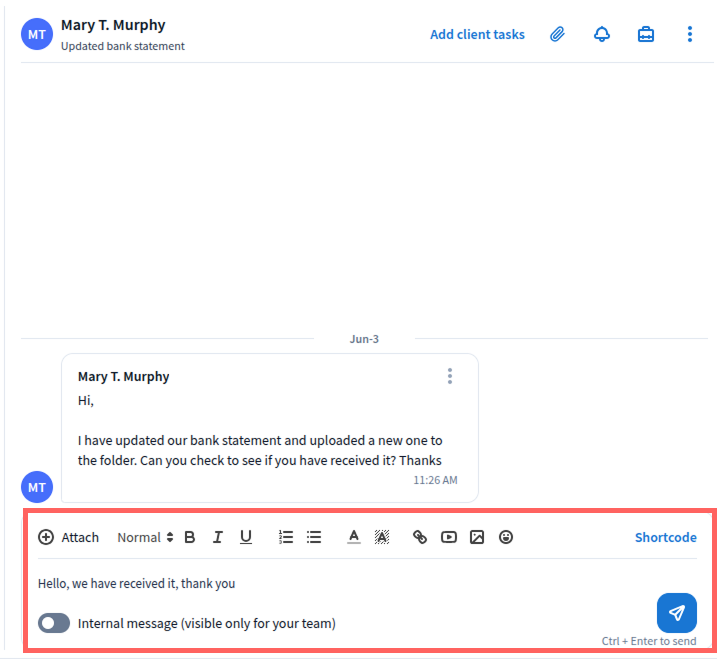Screen dimensions: 717x659
Task: Click the Add client tasks link
Action: coord(477,34)
